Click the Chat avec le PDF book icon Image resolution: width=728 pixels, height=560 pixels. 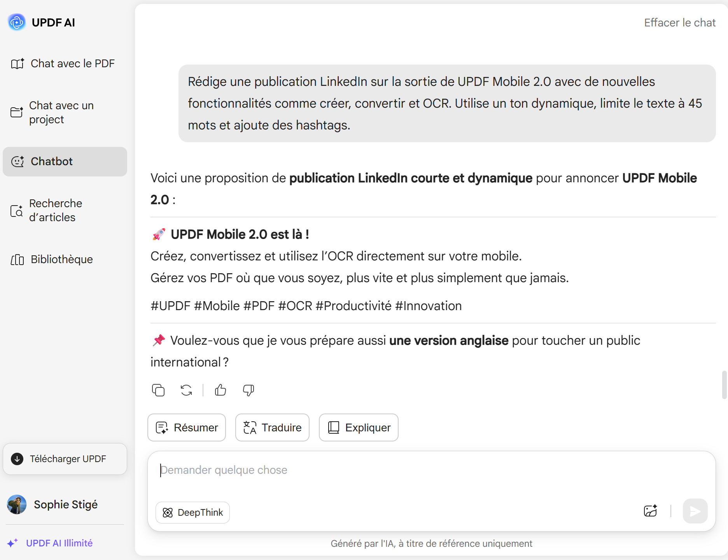tap(17, 63)
